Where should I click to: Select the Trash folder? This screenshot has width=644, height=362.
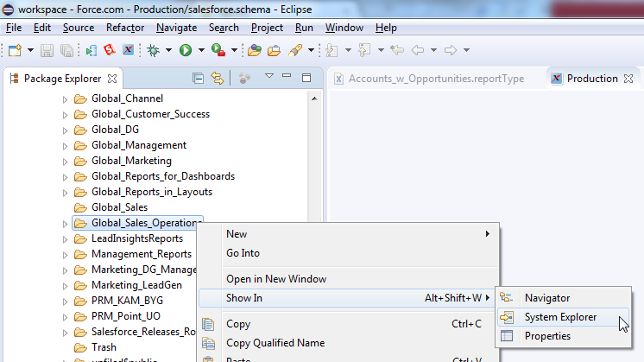[x=104, y=347]
